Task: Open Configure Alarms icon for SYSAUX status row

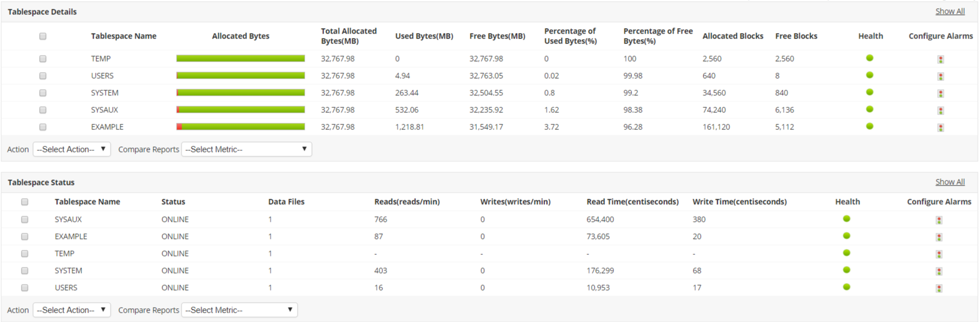Action: tap(939, 220)
